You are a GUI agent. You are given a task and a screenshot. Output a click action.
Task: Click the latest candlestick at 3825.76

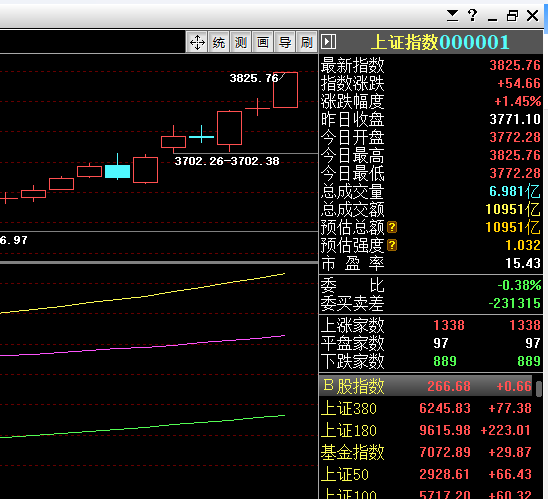click(285, 90)
